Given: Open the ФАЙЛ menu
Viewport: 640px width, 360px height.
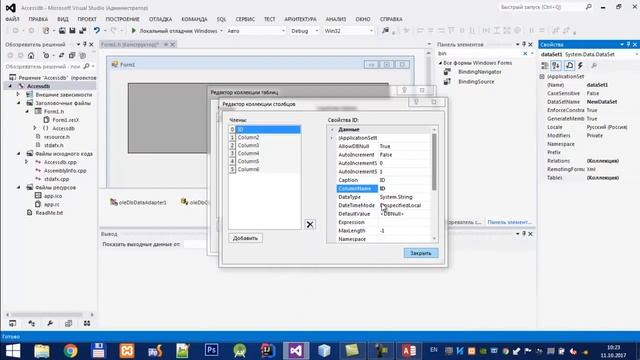Looking at the screenshot, I should (x=12, y=19).
